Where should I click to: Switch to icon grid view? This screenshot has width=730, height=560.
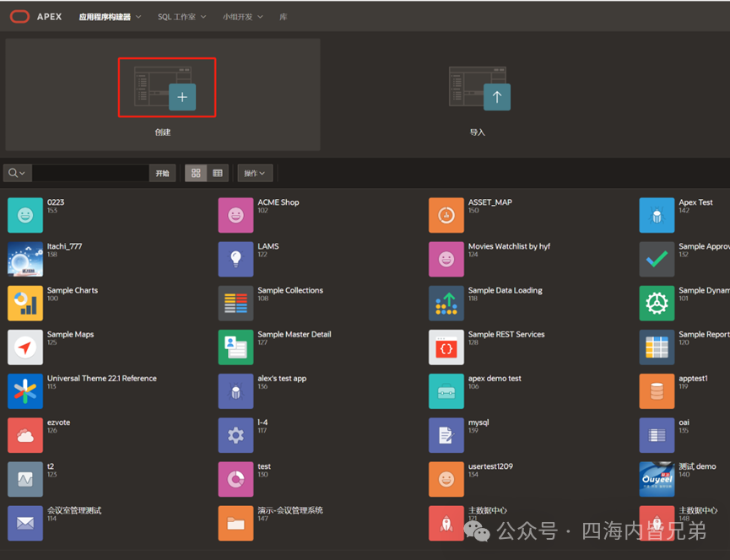[x=196, y=173]
